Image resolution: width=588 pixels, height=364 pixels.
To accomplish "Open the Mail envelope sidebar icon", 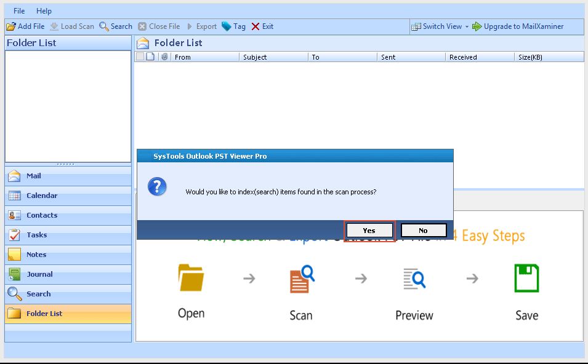I will point(14,176).
